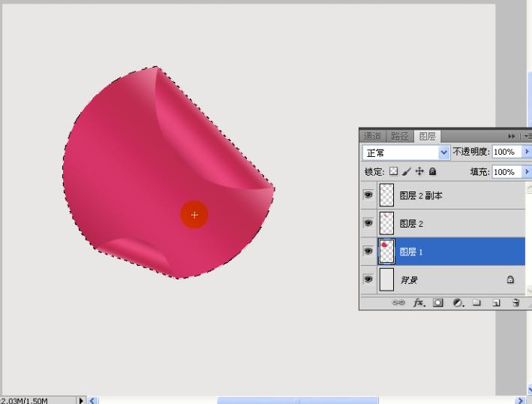Select the 背景 layer name

coord(409,280)
